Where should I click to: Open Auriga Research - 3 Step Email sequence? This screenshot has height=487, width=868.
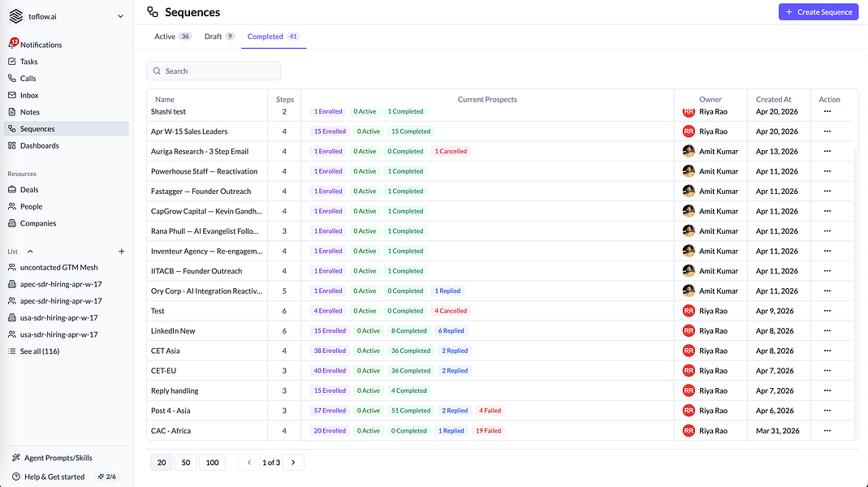(x=200, y=152)
